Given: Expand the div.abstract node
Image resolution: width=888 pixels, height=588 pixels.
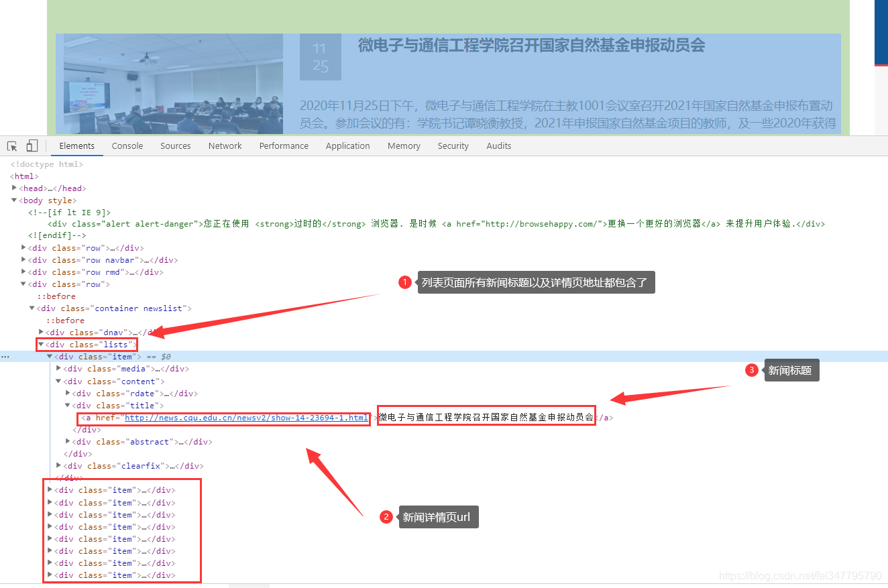Looking at the screenshot, I should pyautogui.click(x=67, y=441).
